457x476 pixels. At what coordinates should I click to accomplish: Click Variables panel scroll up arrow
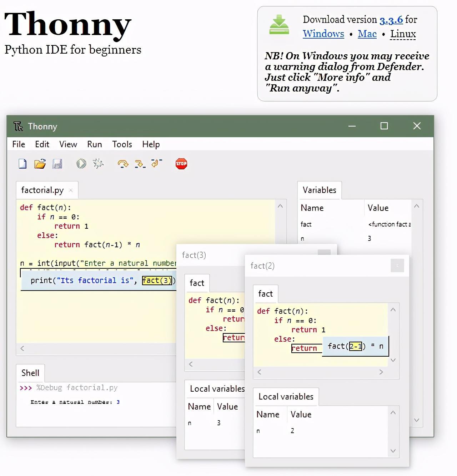pos(416,206)
